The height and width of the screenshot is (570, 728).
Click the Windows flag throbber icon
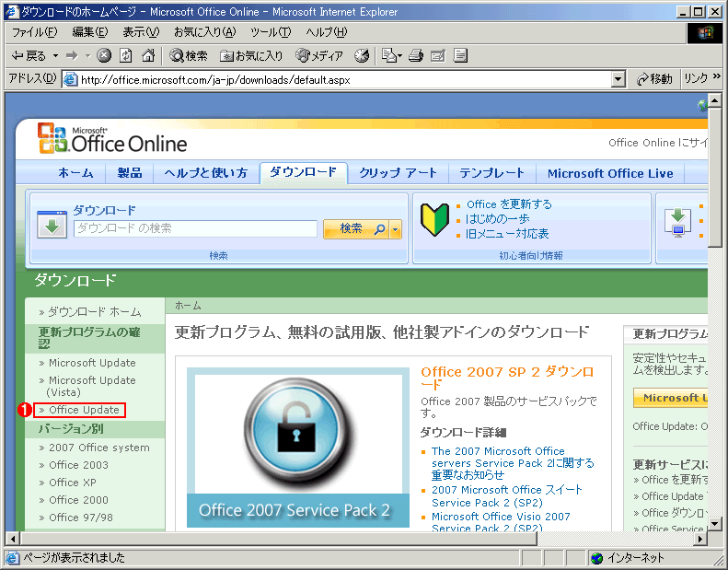point(705,32)
